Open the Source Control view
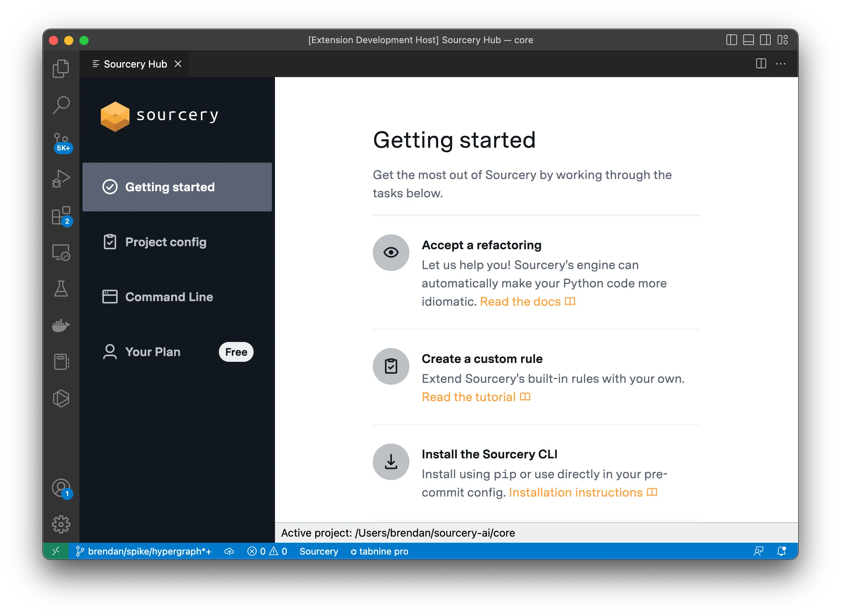The width and height of the screenshot is (841, 616). 61,142
